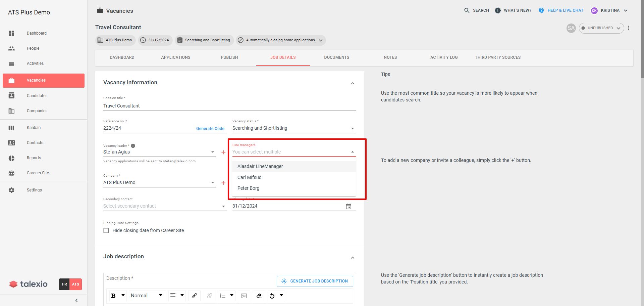This screenshot has height=306, width=644.
Task: Insert an image in the description editor
Action: click(244, 296)
